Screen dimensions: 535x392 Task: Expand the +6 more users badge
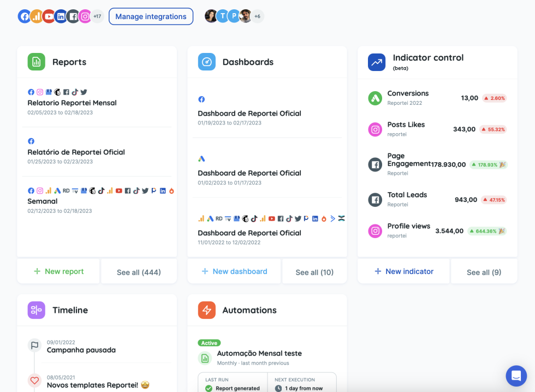258,16
